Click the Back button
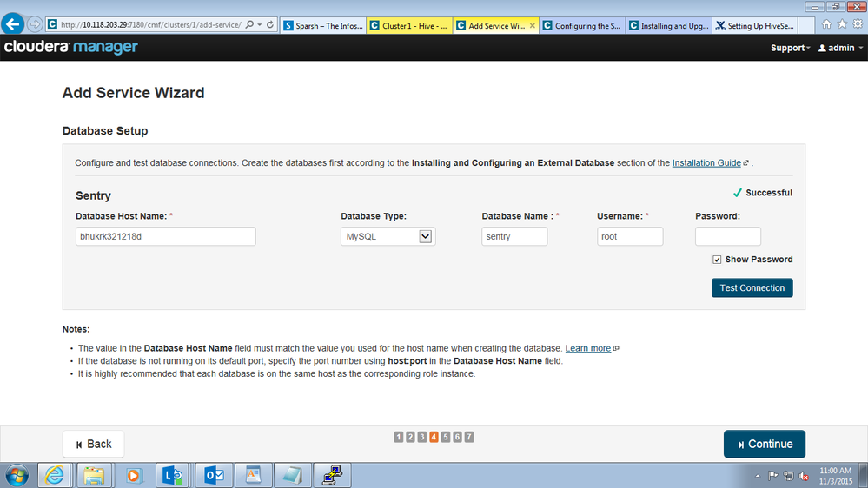The width and height of the screenshot is (868, 488). click(93, 445)
